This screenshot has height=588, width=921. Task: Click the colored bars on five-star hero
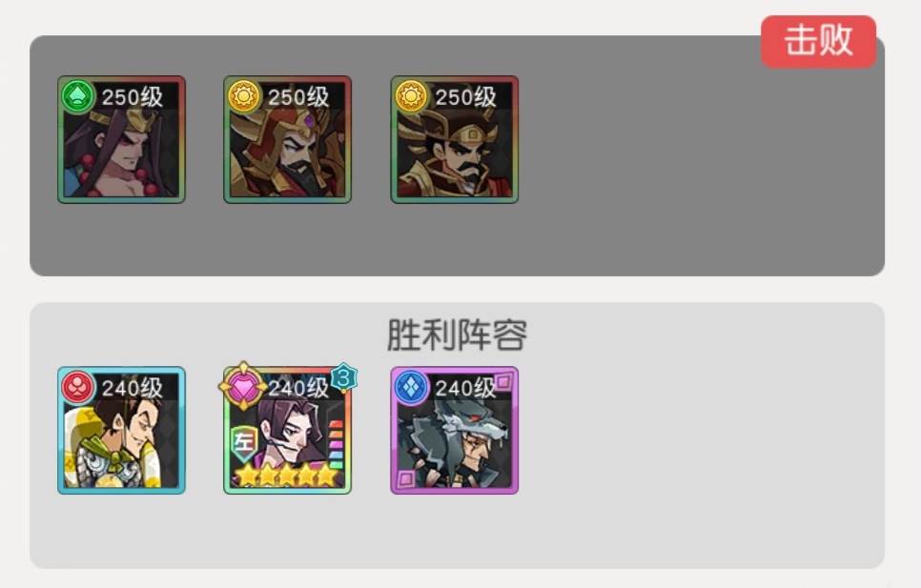click(336, 445)
